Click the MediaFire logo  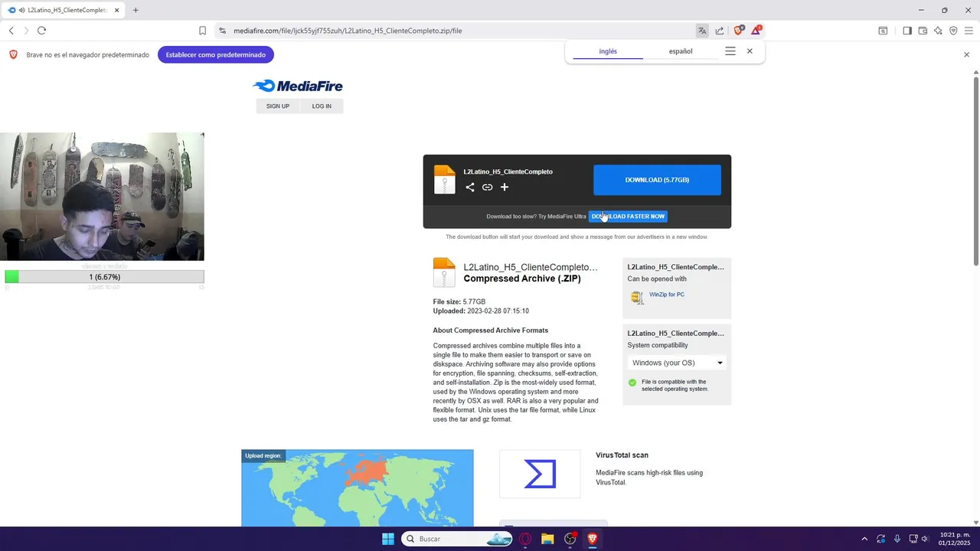tap(298, 86)
